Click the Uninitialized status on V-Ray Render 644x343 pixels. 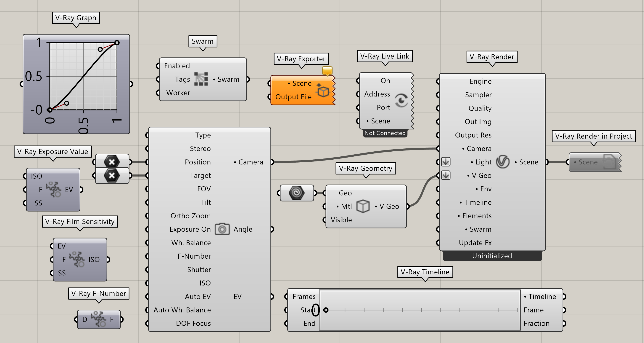(492, 256)
